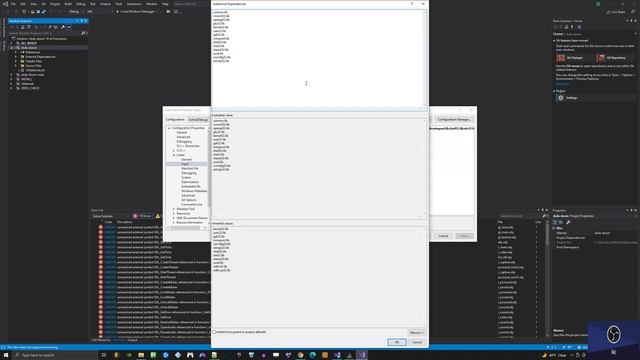Click the property tree horizontal scrollbar
This screenshot has height=360, width=640.
pyautogui.click(x=186, y=228)
